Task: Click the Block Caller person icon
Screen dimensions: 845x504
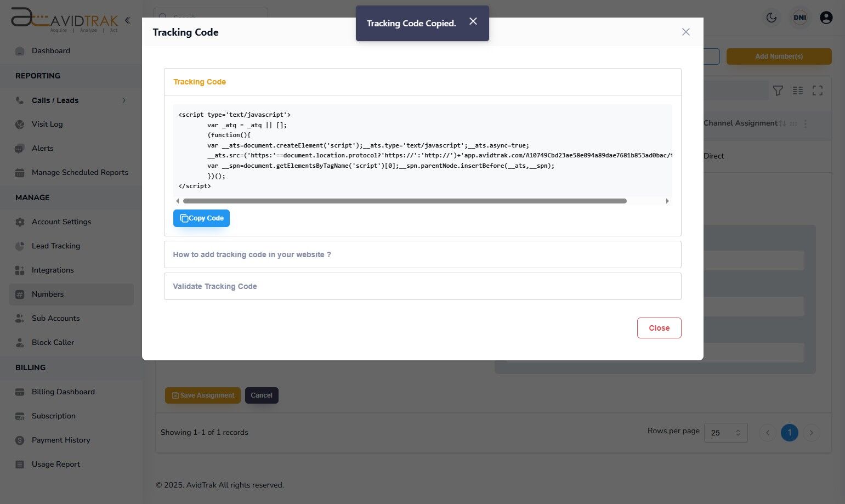Action: (20, 343)
